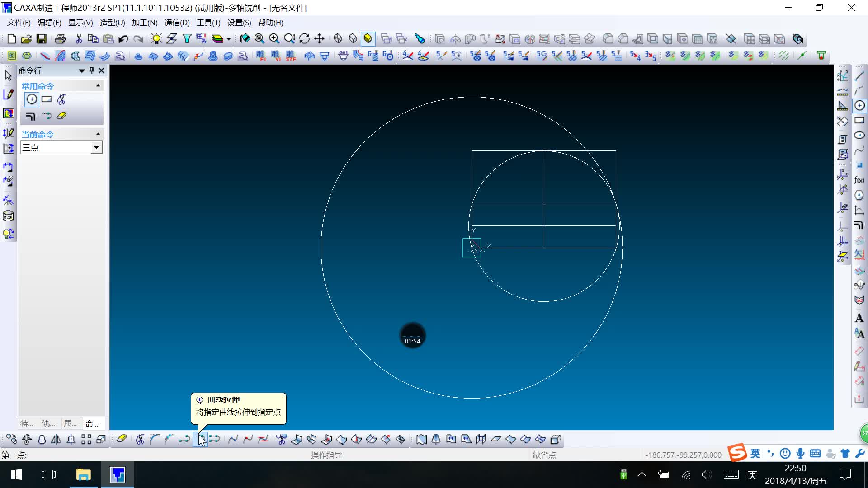Collapse the 常用命令 section
Image resolution: width=868 pixels, height=488 pixels.
pyautogui.click(x=98, y=86)
